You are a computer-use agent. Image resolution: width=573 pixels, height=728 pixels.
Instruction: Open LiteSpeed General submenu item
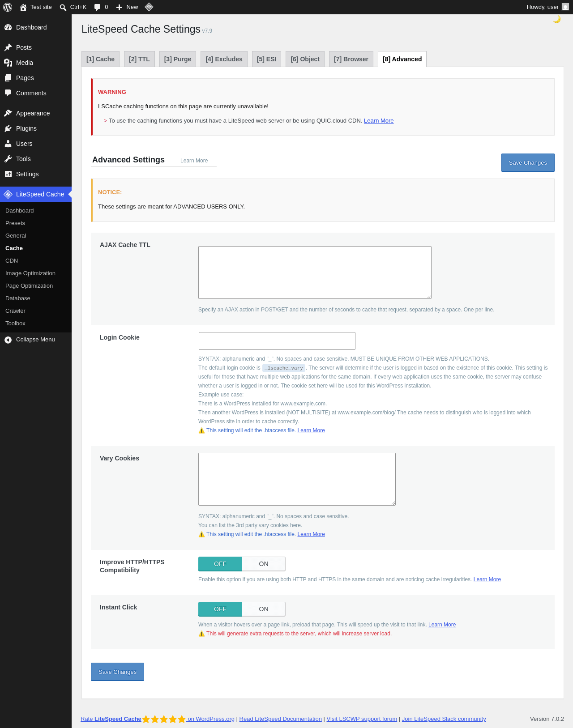[16, 236]
